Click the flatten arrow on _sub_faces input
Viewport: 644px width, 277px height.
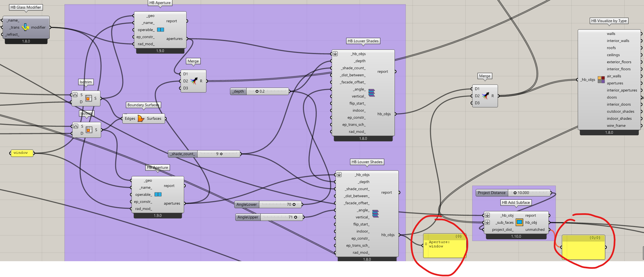pyautogui.click(x=488, y=222)
